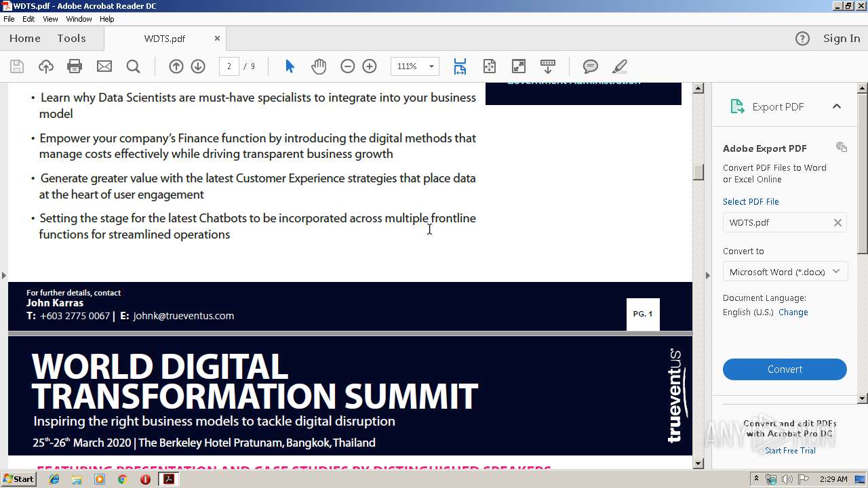
Task: Click document scrollbar up arrow
Action: coord(698,88)
